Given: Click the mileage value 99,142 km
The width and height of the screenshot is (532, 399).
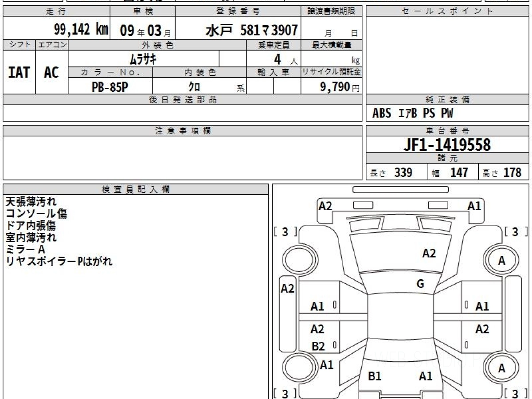Looking at the screenshot, I should point(81,30).
